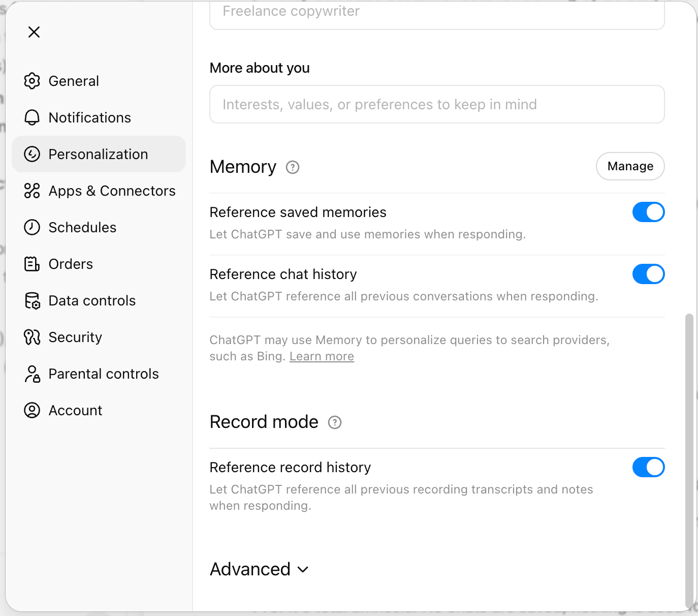Expand the Advanced section chevron
This screenshot has height=616, width=698.
pyautogui.click(x=303, y=570)
